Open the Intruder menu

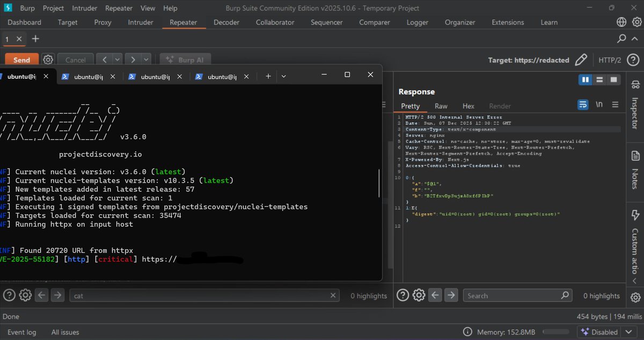tap(84, 8)
